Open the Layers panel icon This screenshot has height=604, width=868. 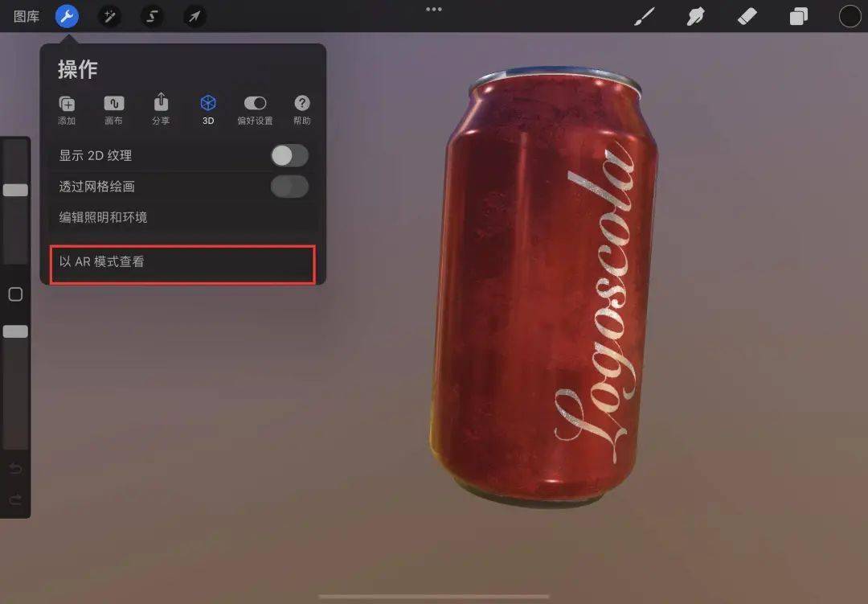[798, 16]
